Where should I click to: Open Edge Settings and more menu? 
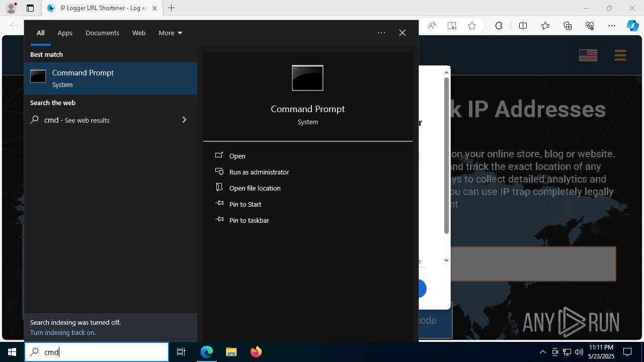[612, 26]
